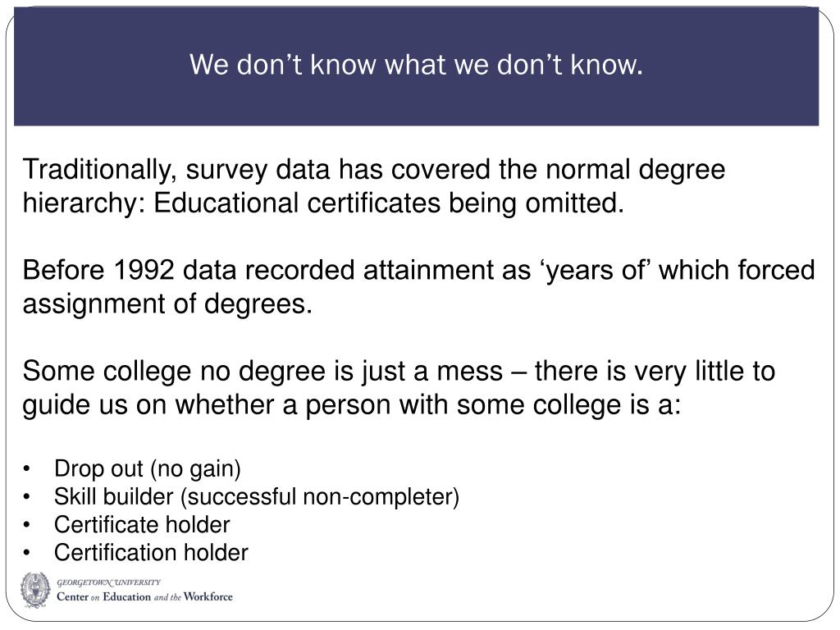Click the 'Certification holder' bullet text
Viewport: 840px width, 630px height.
(151, 552)
